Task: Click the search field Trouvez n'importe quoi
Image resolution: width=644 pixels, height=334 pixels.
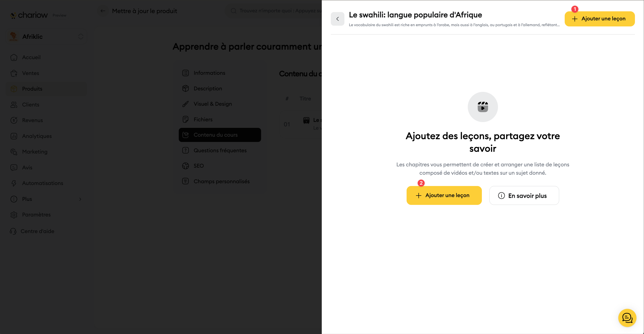Action: pyautogui.click(x=277, y=11)
